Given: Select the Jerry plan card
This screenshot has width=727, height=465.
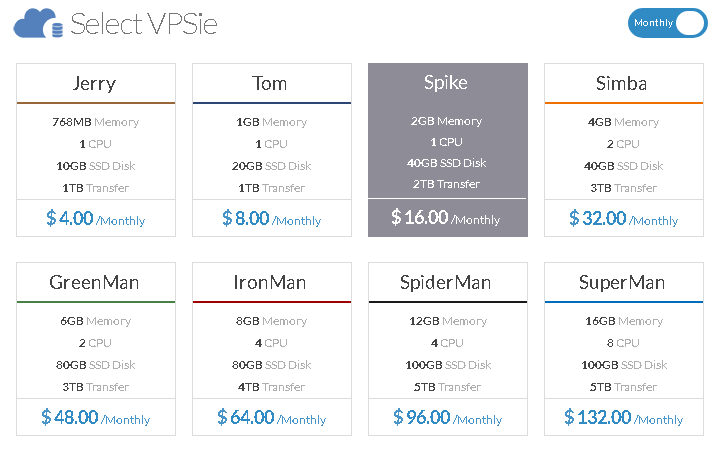Looking at the screenshot, I should pyautogui.click(x=96, y=150).
